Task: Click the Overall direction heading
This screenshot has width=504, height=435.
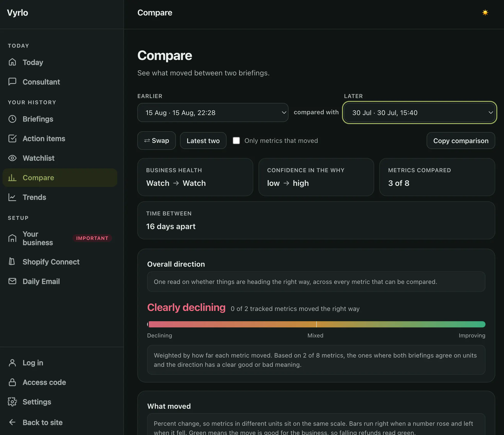Action: click(x=176, y=264)
